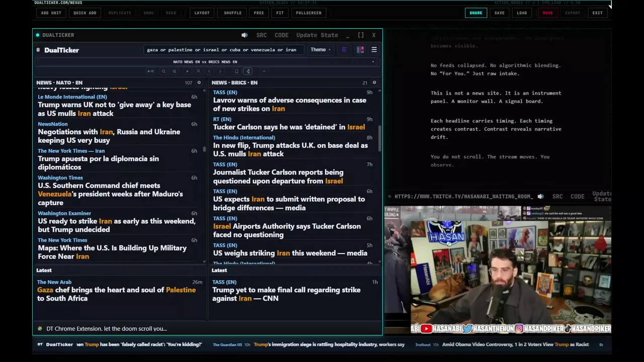Click the next arrow icon
644x362 pixels.
point(220,71)
